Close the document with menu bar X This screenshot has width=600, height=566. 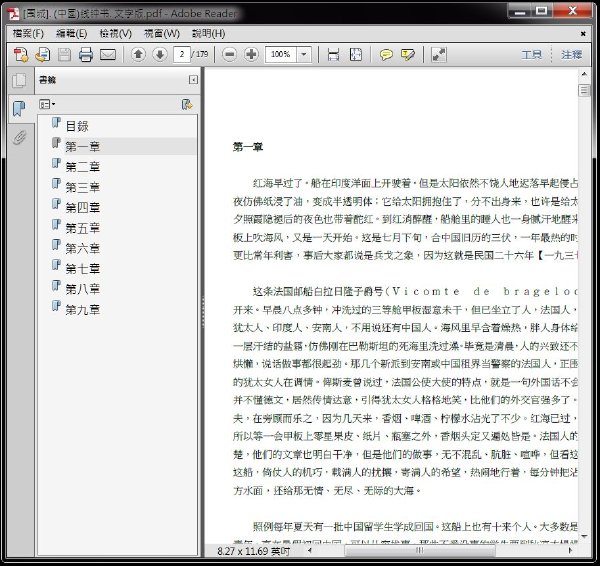pyautogui.click(x=583, y=34)
